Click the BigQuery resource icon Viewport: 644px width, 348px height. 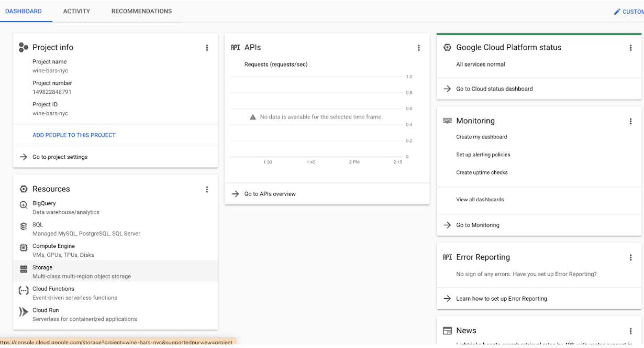(24, 205)
